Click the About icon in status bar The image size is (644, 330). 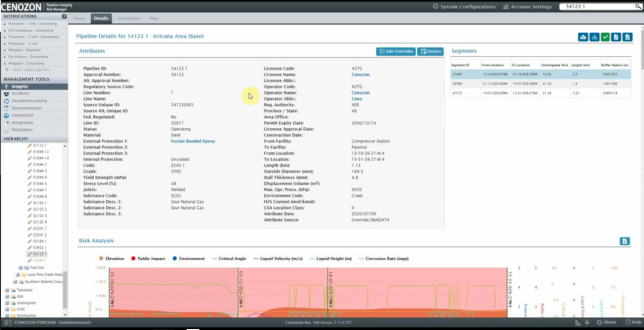point(599,322)
